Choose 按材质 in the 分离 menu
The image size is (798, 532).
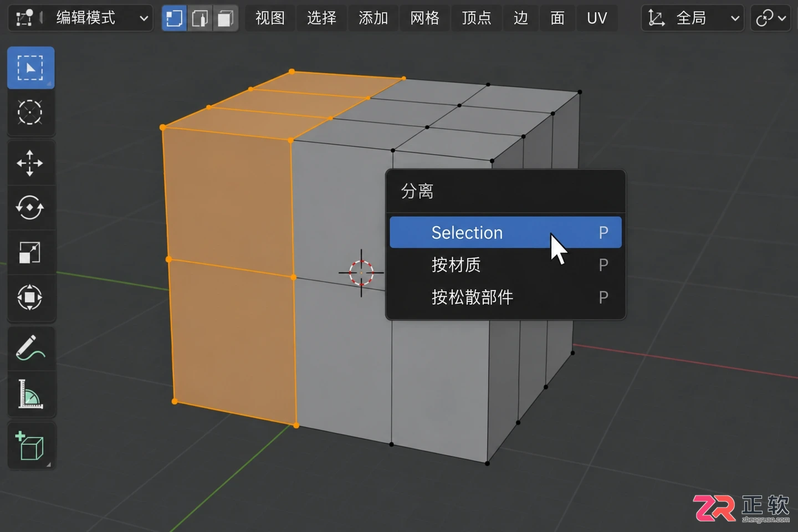[505, 265]
